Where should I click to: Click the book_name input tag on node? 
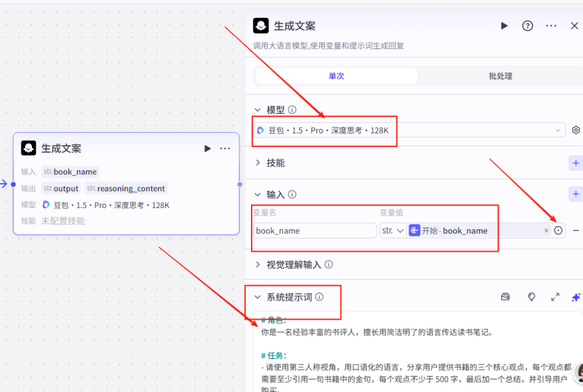coord(70,172)
